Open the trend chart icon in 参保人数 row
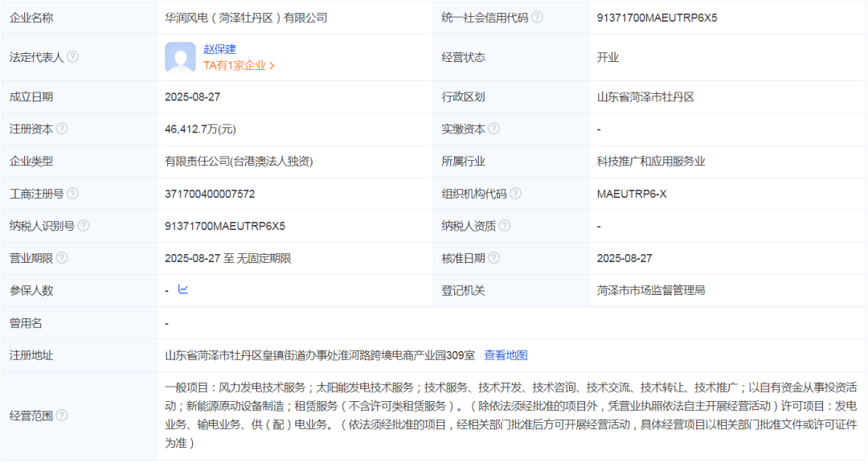 coord(183,289)
